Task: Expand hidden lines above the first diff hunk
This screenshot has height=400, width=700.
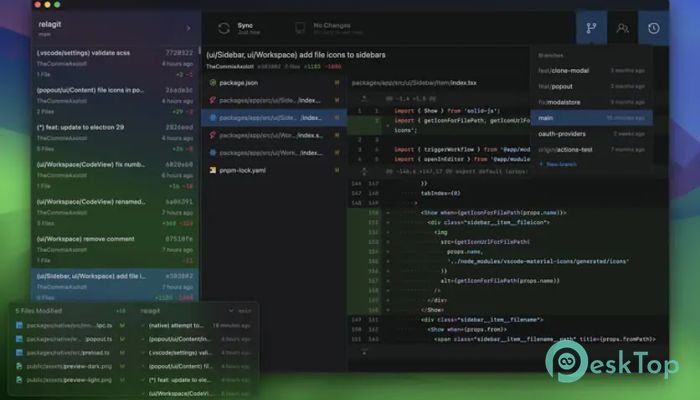Action: [364, 98]
